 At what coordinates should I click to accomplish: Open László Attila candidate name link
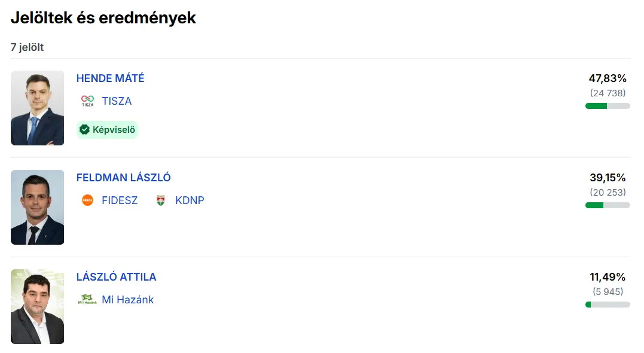[116, 277]
